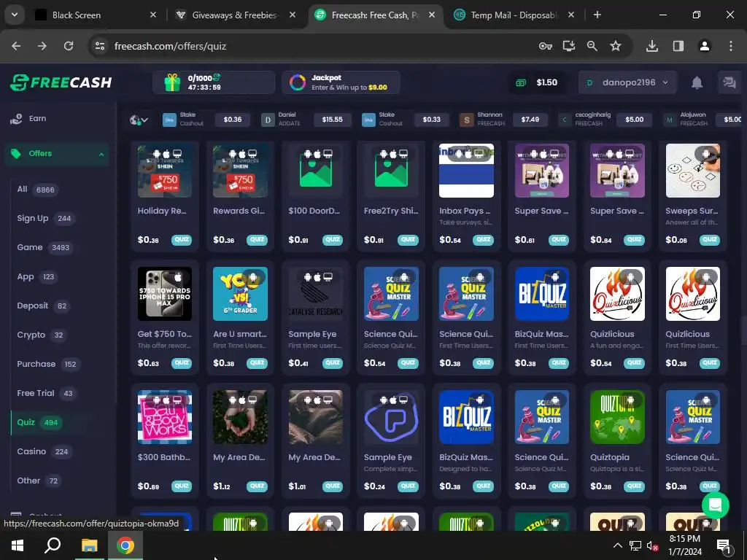
Task: Open the Jackpot enter and win banner
Action: pos(341,82)
